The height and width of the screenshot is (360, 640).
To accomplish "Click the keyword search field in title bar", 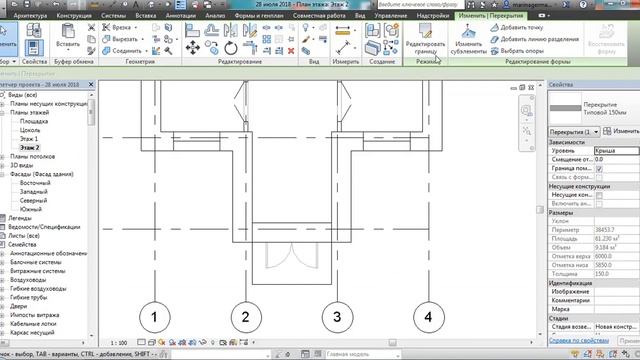I will pos(420,5).
